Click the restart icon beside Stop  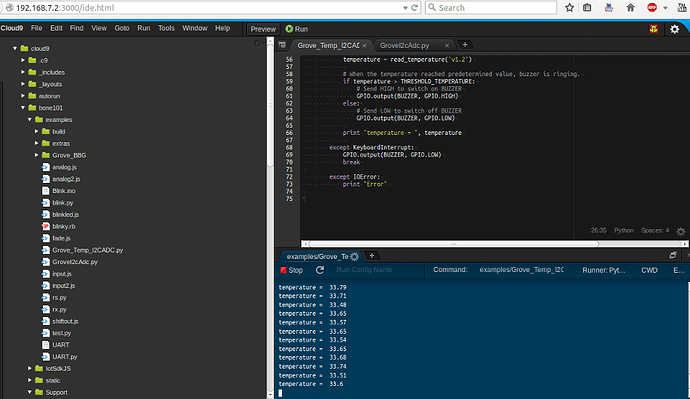320,270
